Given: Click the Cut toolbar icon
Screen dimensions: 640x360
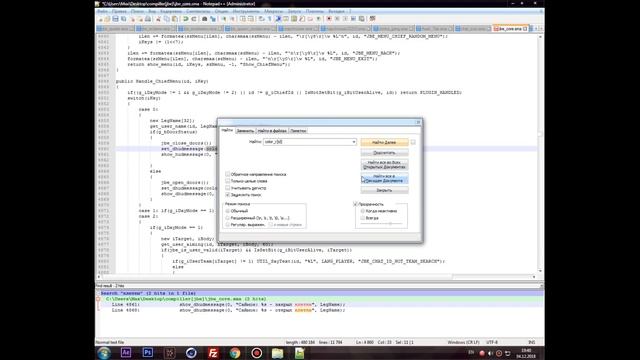Looking at the screenshot, I should (x=158, y=19).
